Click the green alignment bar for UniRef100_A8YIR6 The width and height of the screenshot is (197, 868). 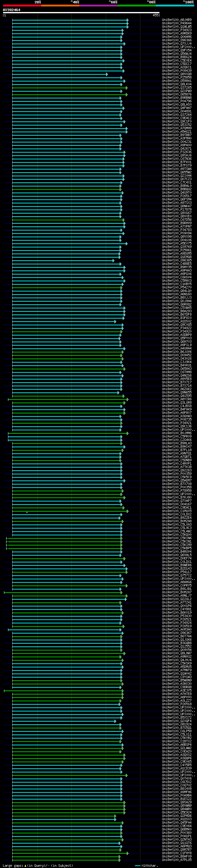coord(68,399)
